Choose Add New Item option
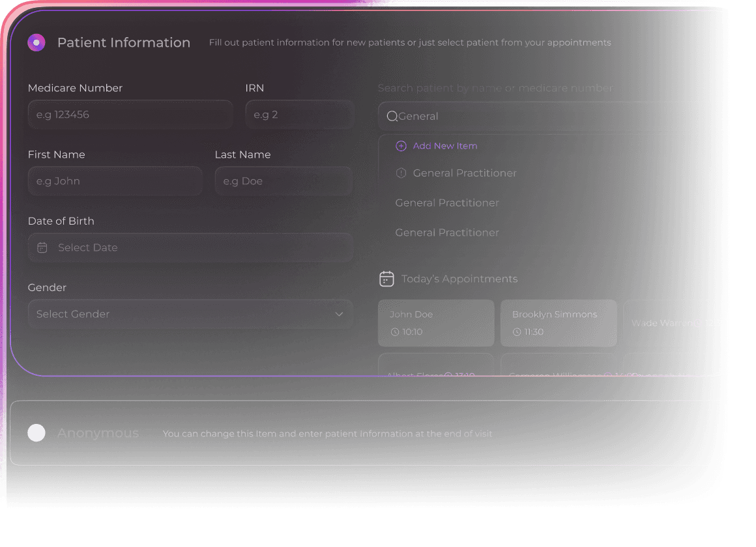This screenshot has width=756, height=547. (437, 146)
